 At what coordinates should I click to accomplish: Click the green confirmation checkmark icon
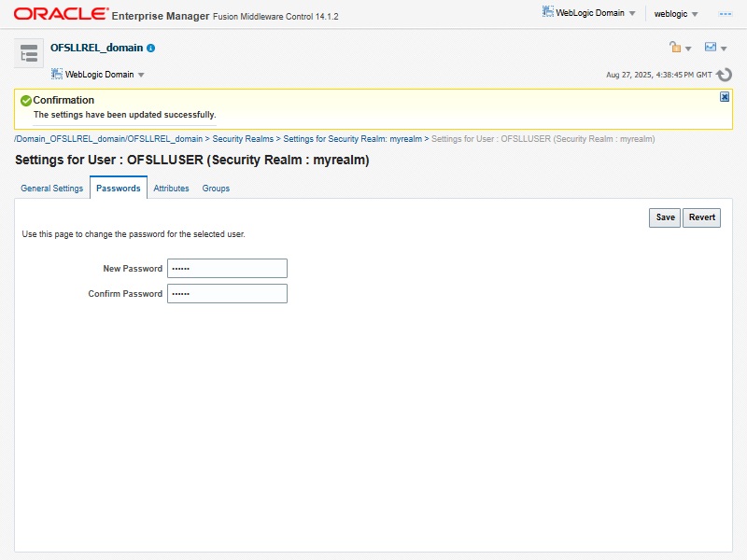point(26,101)
